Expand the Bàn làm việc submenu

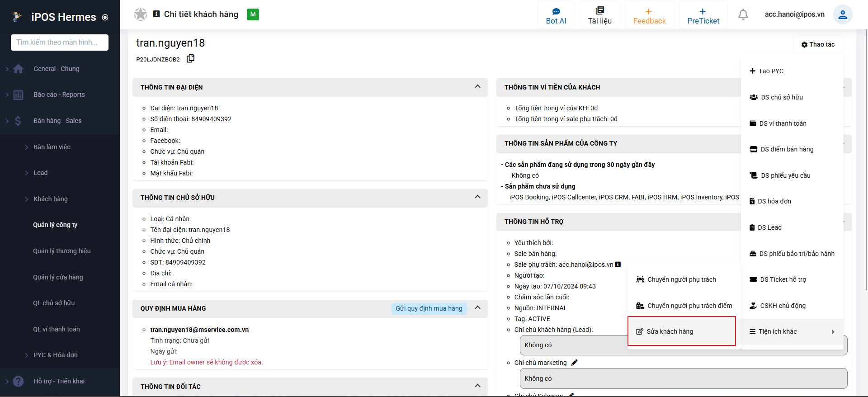27,147
